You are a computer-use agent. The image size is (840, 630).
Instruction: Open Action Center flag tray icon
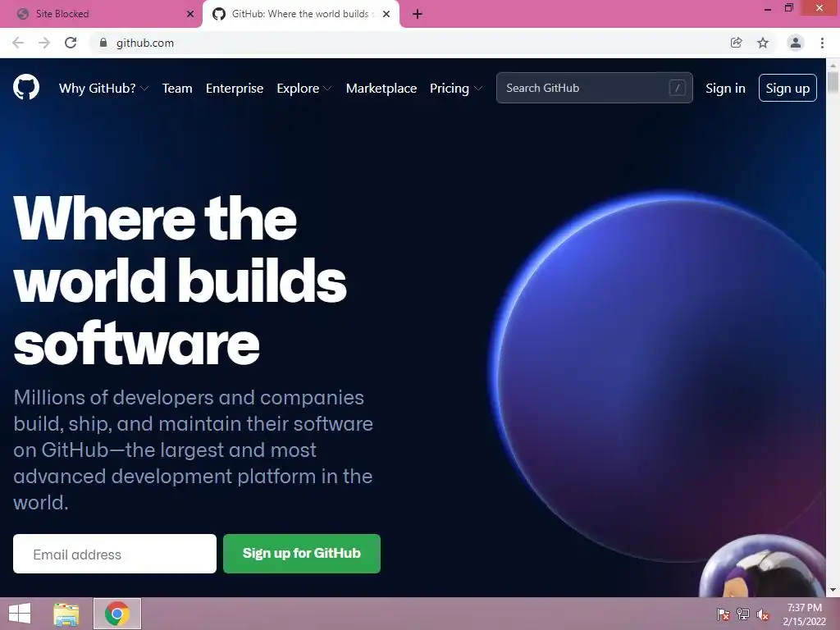click(724, 614)
